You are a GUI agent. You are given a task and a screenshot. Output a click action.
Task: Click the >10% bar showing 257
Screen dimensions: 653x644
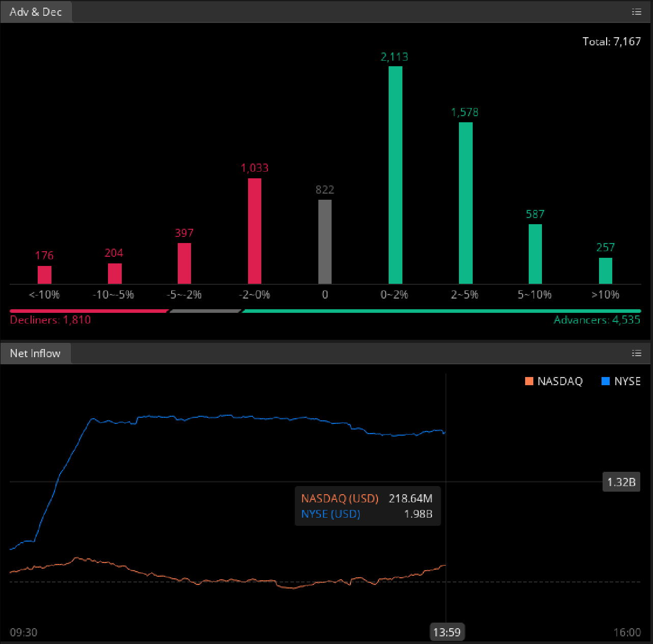[x=605, y=271]
